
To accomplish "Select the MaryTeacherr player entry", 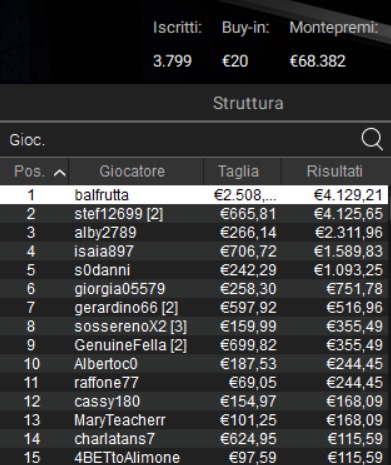I will coord(194,420).
